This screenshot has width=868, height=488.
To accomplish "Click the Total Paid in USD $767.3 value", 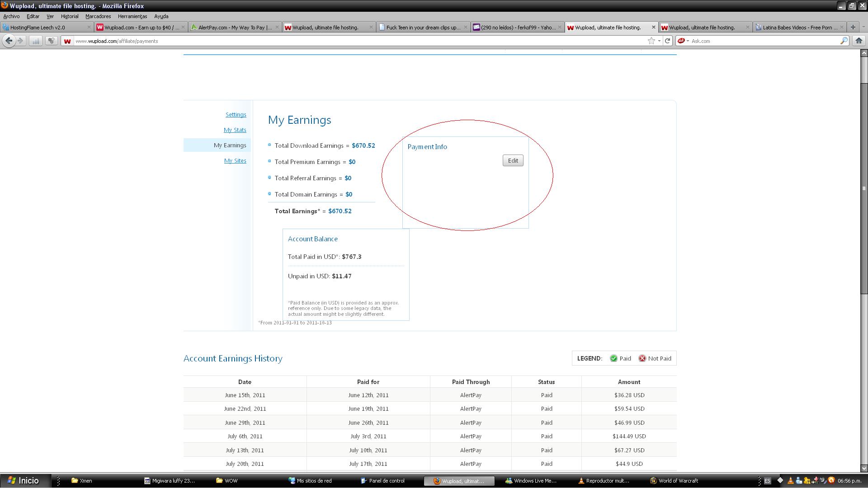I will click(352, 257).
